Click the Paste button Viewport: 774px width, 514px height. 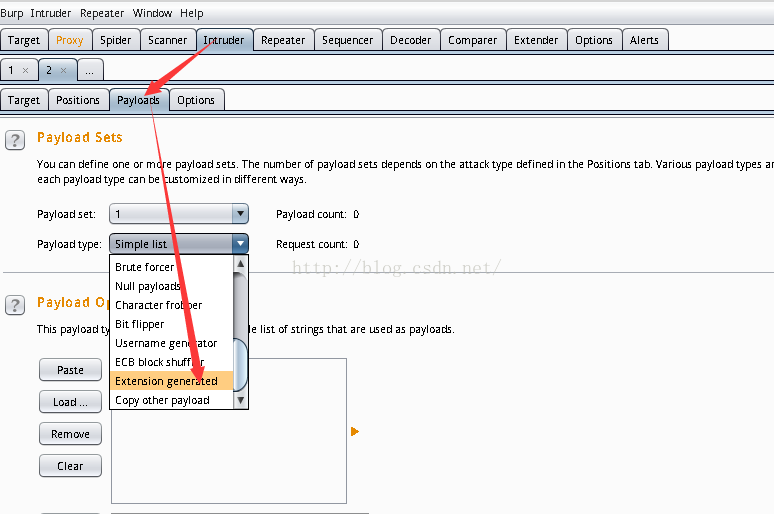(70, 370)
